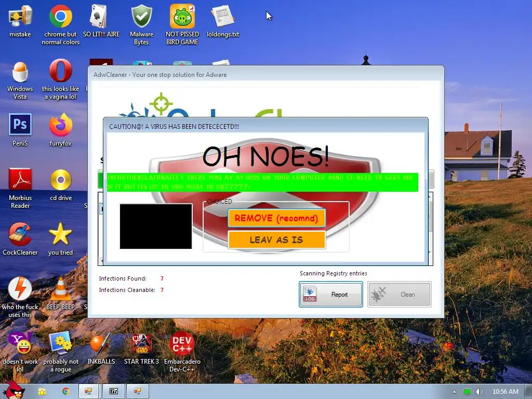Click the 10:56 AM taskbar clock

(x=506, y=392)
